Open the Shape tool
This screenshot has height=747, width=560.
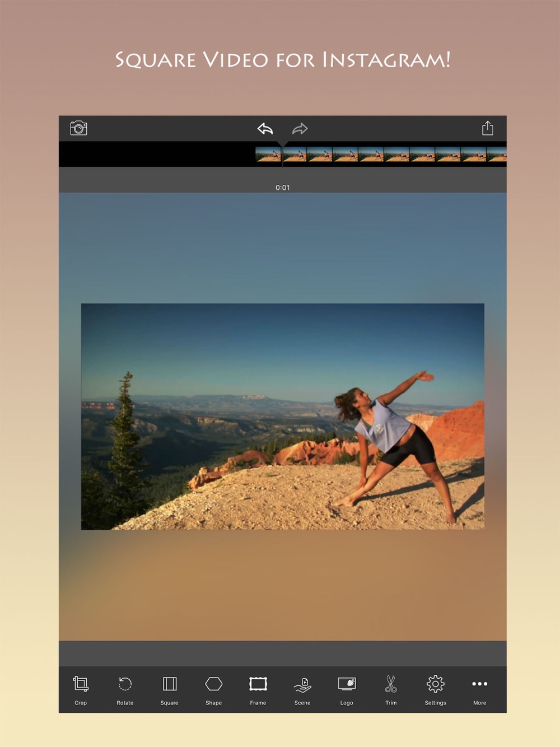pos(214,690)
